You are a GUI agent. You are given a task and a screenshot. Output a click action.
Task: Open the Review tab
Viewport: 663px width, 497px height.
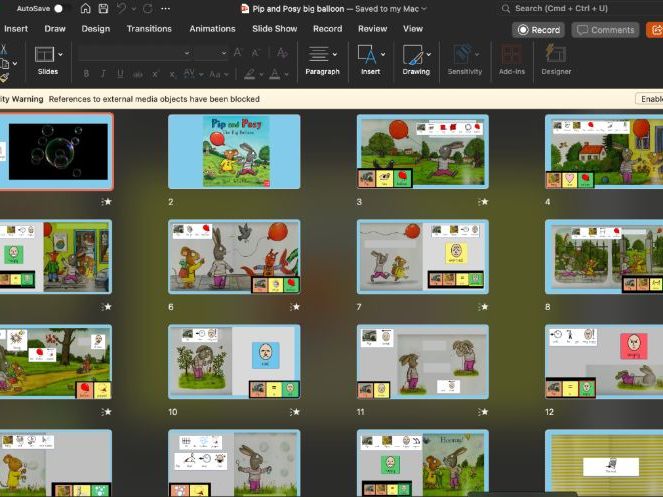373,29
